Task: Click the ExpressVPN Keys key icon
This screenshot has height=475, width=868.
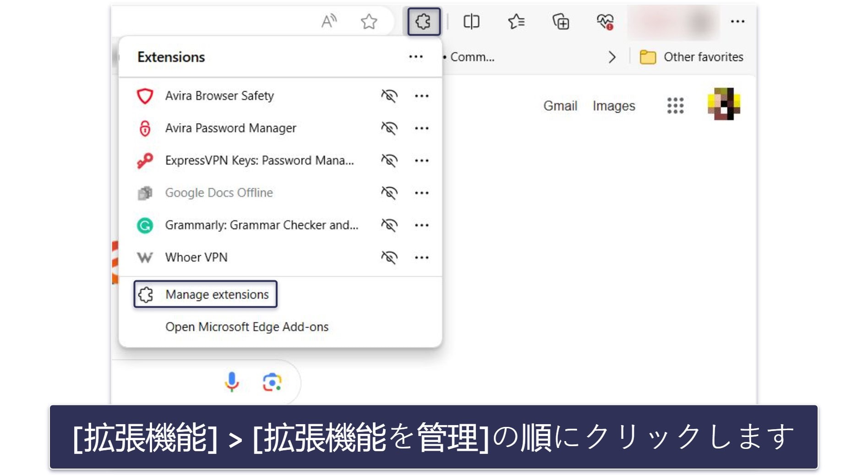Action: [145, 160]
